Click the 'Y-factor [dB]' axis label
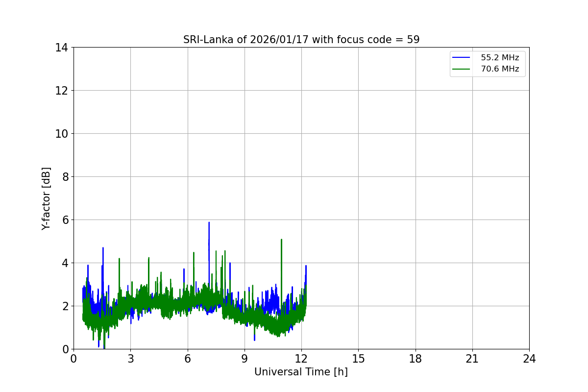588x392 pixels. point(46,198)
